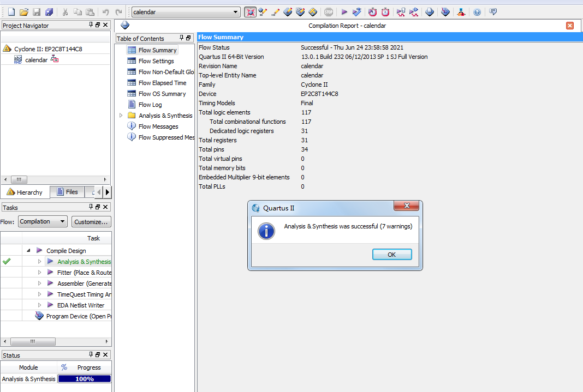583x392 pixels.
Task: Click the right arrow to scroll navigator tabs
Action: [107, 192]
